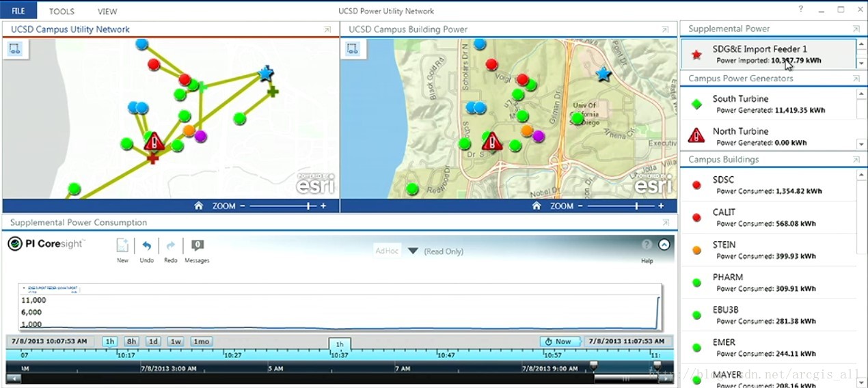This screenshot has height=388, width=868.
Task: Set time range to 1w
Action: [176, 341]
